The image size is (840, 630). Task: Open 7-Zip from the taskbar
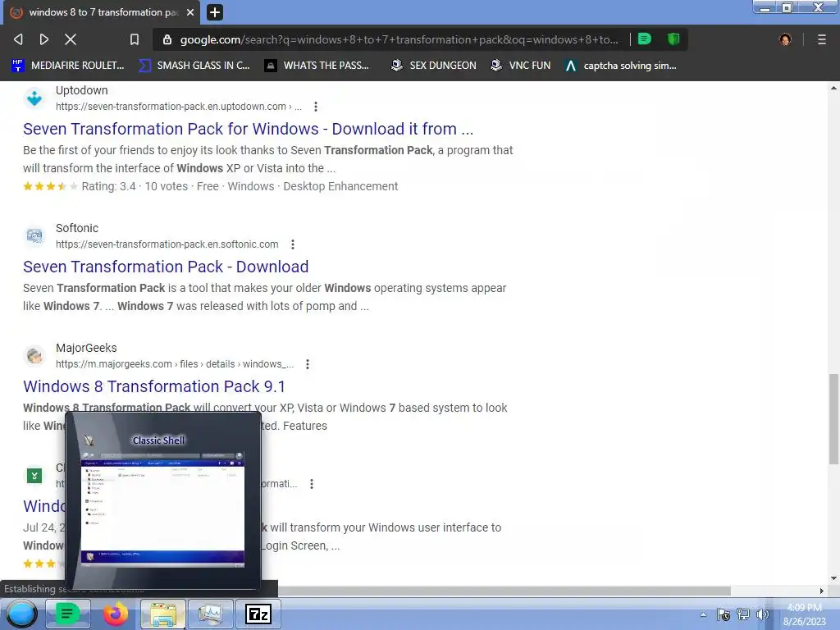click(x=258, y=614)
